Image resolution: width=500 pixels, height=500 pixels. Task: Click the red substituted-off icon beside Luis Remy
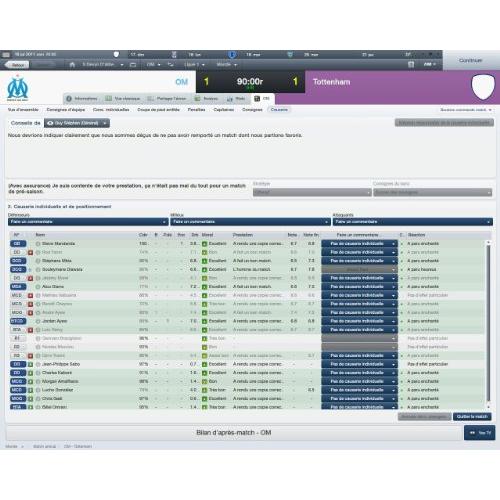tap(30, 330)
